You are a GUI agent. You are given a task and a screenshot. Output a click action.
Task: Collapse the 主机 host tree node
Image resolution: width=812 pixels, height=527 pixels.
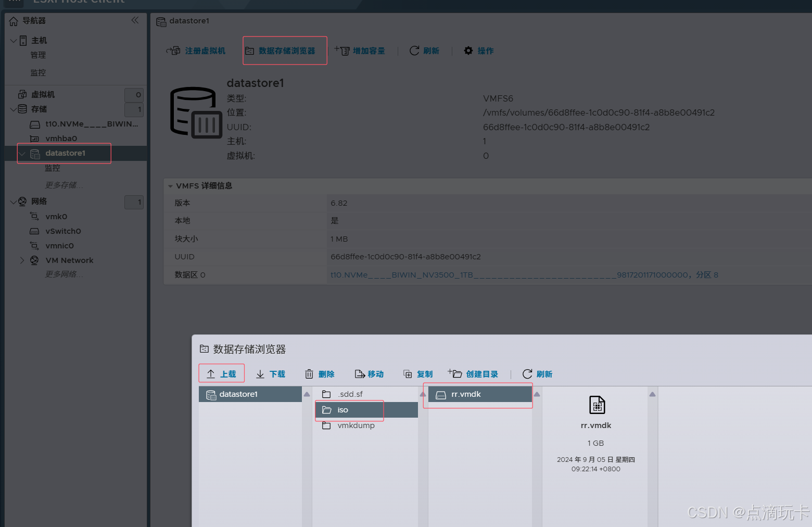pos(13,40)
